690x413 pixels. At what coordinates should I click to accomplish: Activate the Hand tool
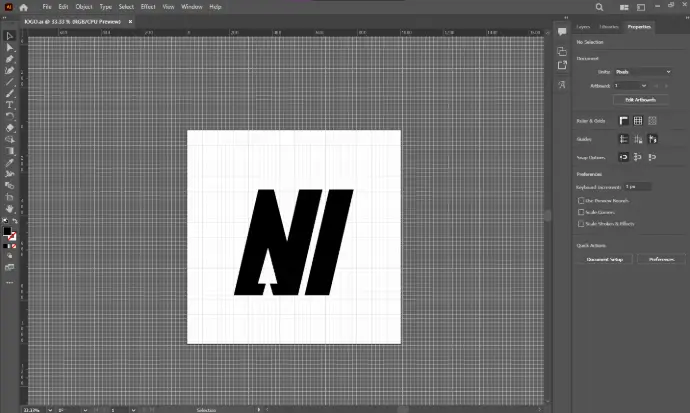9,208
